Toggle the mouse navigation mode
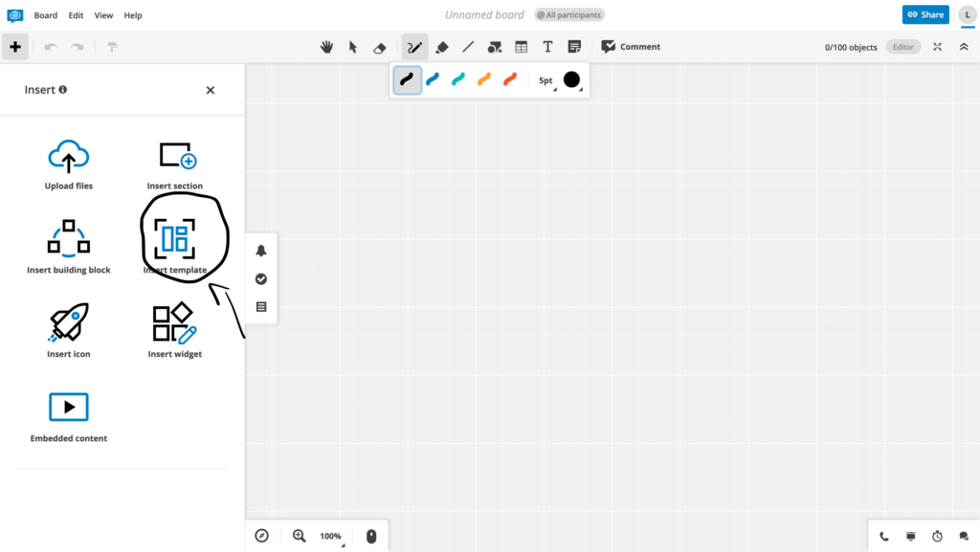980x552 pixels. 371,537
